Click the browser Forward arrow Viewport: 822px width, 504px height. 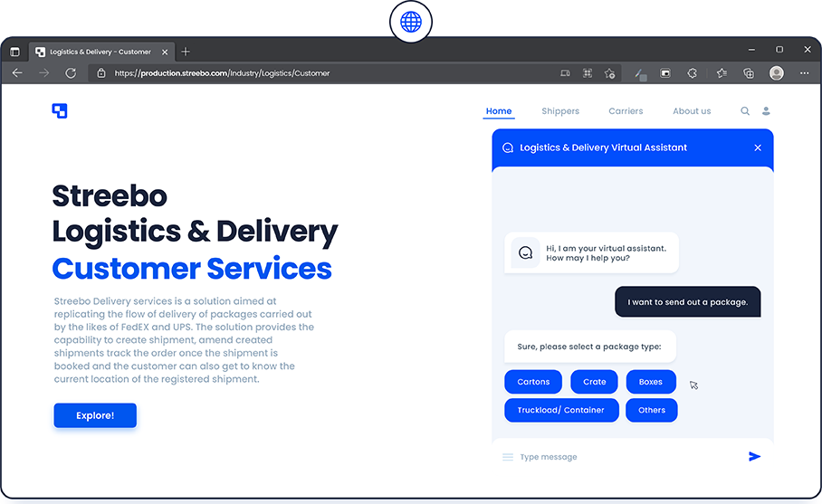[43, 73]
